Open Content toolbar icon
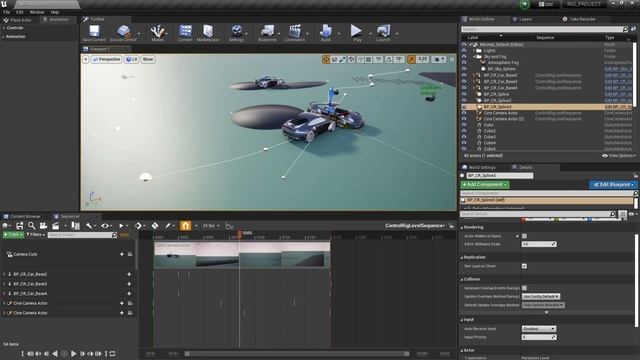This screenshot has height=360, width=640. [185, 33]
